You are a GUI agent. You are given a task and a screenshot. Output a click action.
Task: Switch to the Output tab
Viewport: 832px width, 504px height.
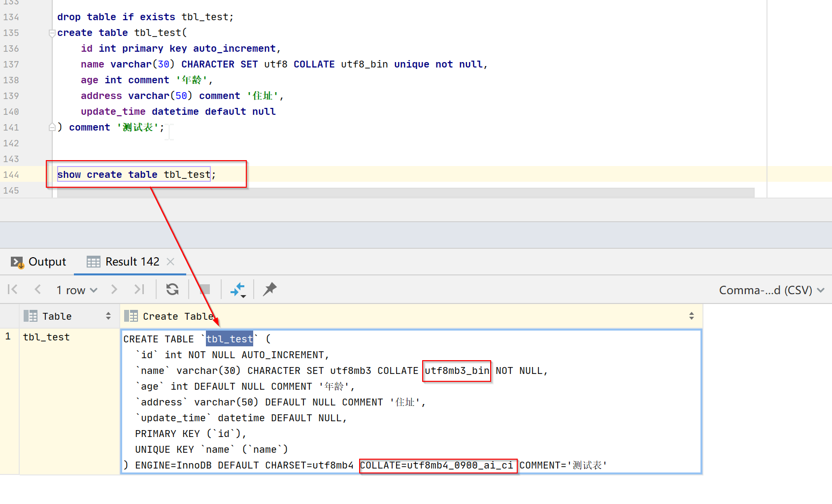[38, 262]
